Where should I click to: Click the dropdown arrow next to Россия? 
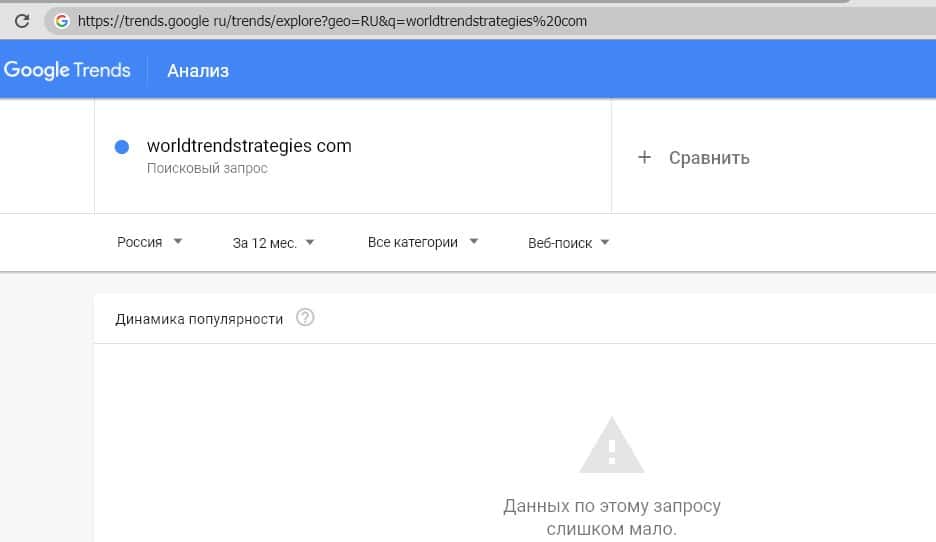pyautogui.click(x=178, y=241)
